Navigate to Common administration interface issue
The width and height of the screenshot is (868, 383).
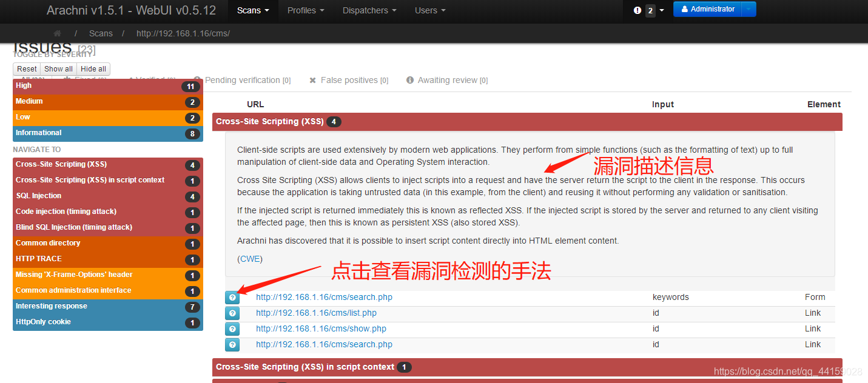[108, 291]
